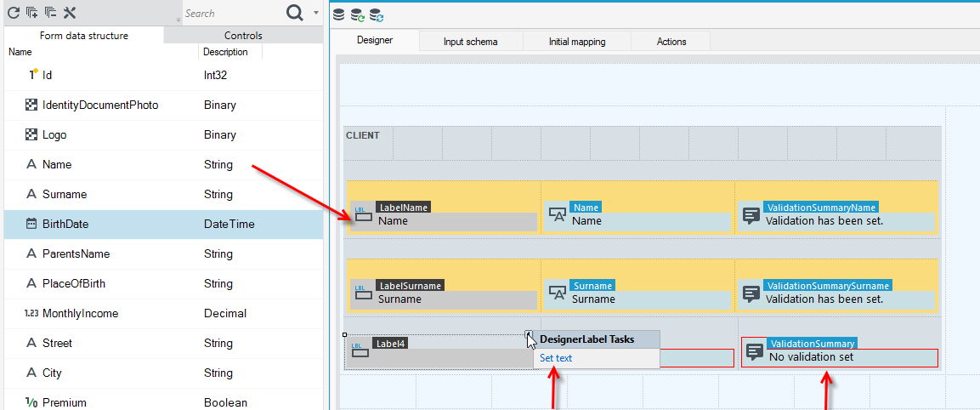Select the Id row in data structure
Image resolution: width=980 pixels, height=410 pixels.
164,75
